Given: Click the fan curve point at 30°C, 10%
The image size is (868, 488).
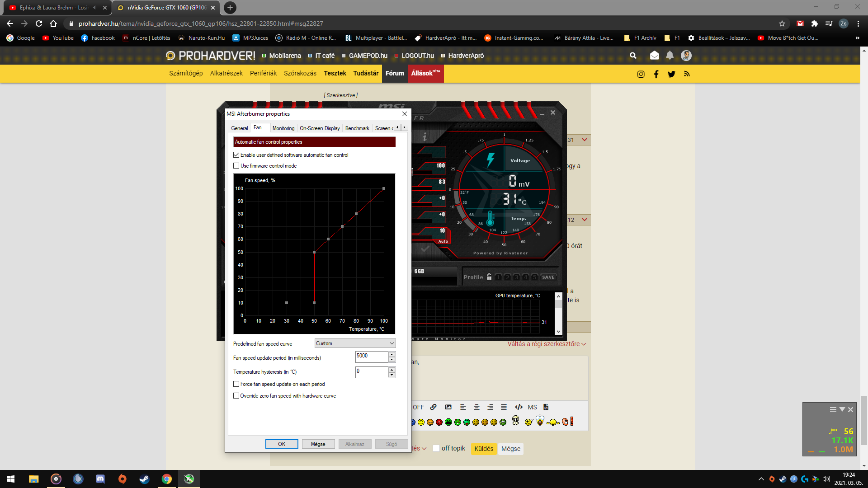Looking at the screenshot, I should 287,303.
